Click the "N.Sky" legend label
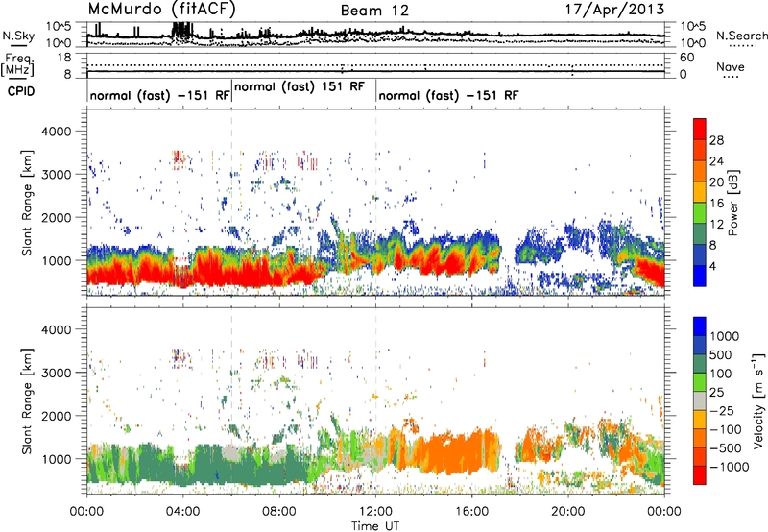The height and width of the screenshot is (532, 768). pyautogui.click(x=18, y=36)
